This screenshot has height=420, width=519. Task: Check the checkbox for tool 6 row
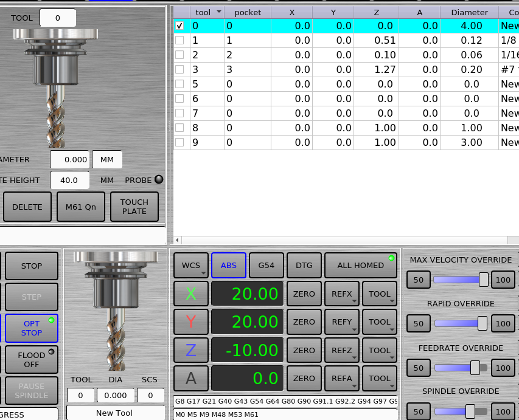tap(179, 98)
